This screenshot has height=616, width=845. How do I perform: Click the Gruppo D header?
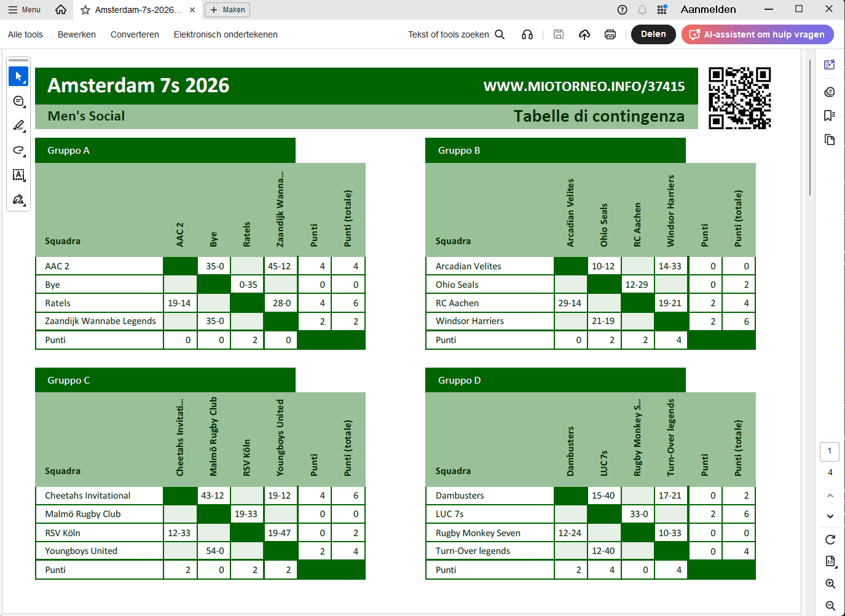pyautogui.click(x=556, y=381)
